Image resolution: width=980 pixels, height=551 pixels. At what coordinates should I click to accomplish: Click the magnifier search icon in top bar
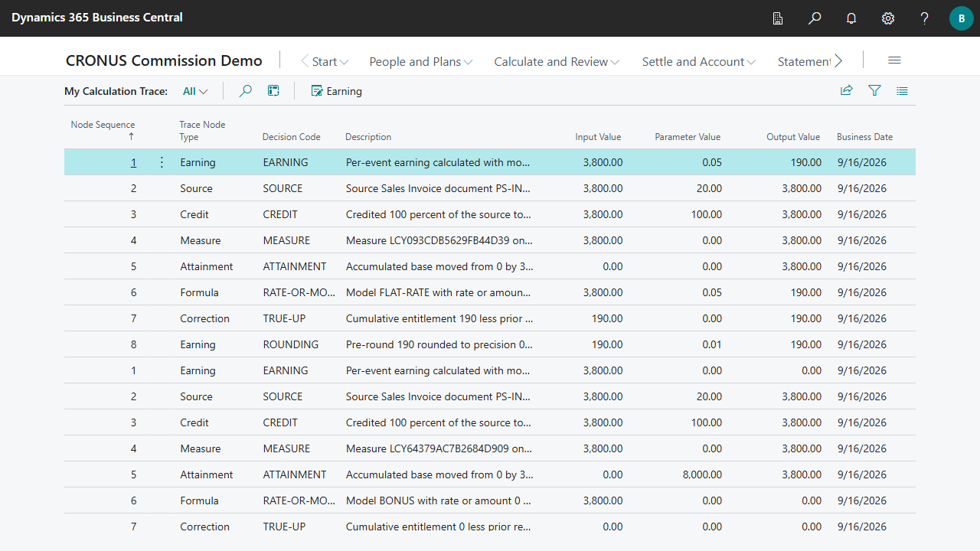pos(815,18)
